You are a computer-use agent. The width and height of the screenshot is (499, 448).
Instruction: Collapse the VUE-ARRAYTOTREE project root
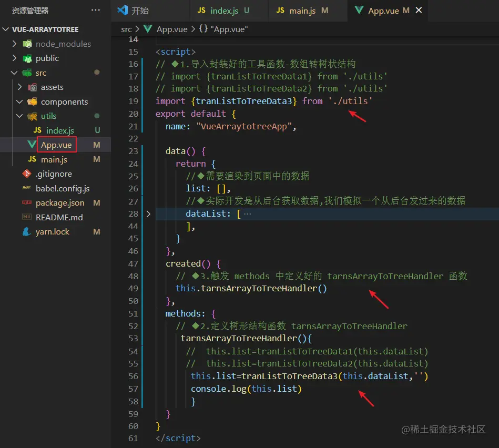click(x=6, y=29)
